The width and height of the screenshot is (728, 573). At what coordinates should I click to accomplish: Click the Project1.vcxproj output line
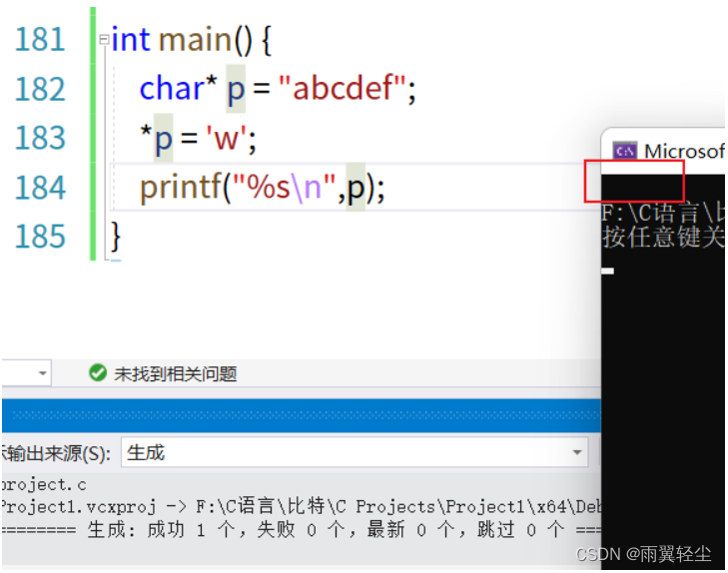pos(301,506)
